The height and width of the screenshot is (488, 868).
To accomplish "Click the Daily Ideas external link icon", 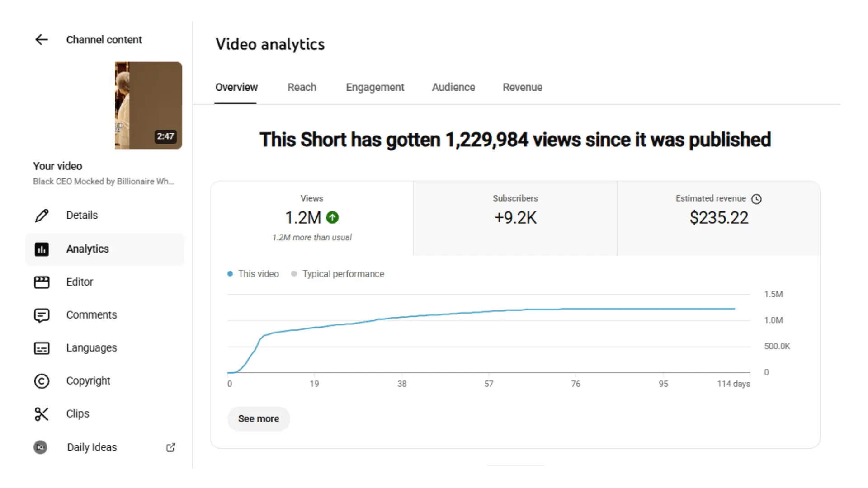I will coord(170,447).
